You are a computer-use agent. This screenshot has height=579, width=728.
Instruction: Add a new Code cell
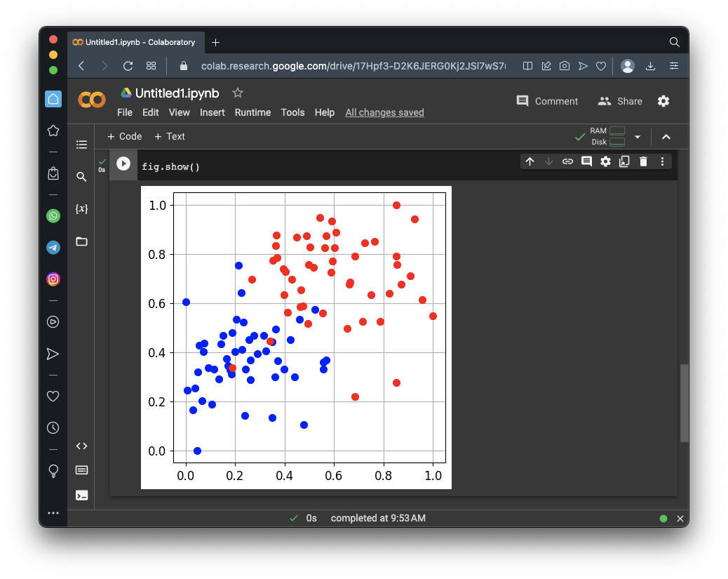coord(124,137)
